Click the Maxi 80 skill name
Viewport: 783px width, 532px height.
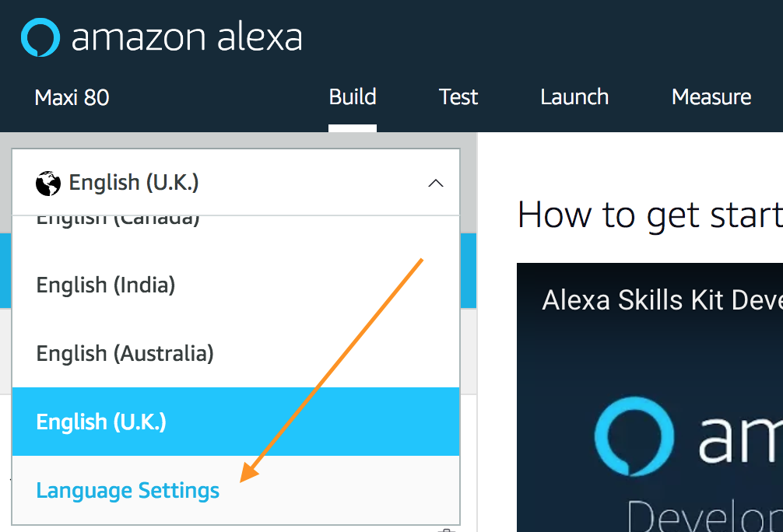tap(72, 98)
